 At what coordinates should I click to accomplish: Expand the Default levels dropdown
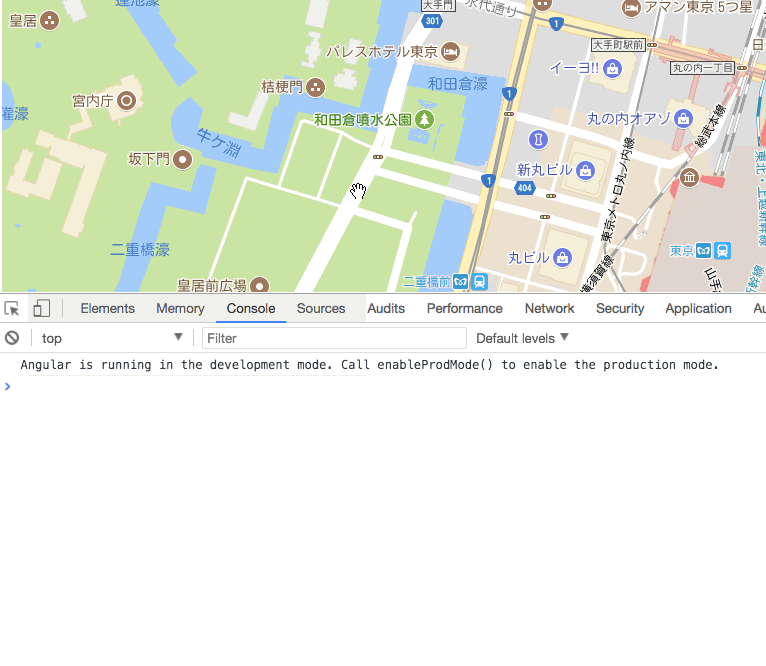[x=522, y=338]
